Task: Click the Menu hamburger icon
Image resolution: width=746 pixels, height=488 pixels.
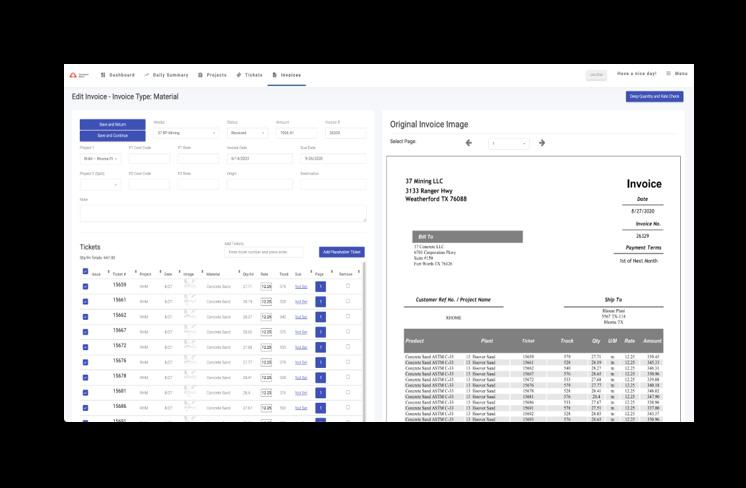Action: (x=668, y=74)
